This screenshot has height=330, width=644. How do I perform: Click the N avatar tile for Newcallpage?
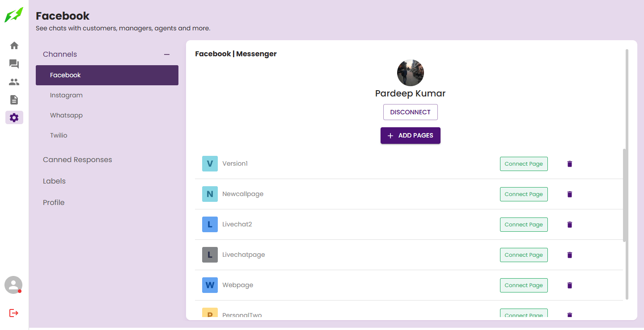click(x=210, y=194)
